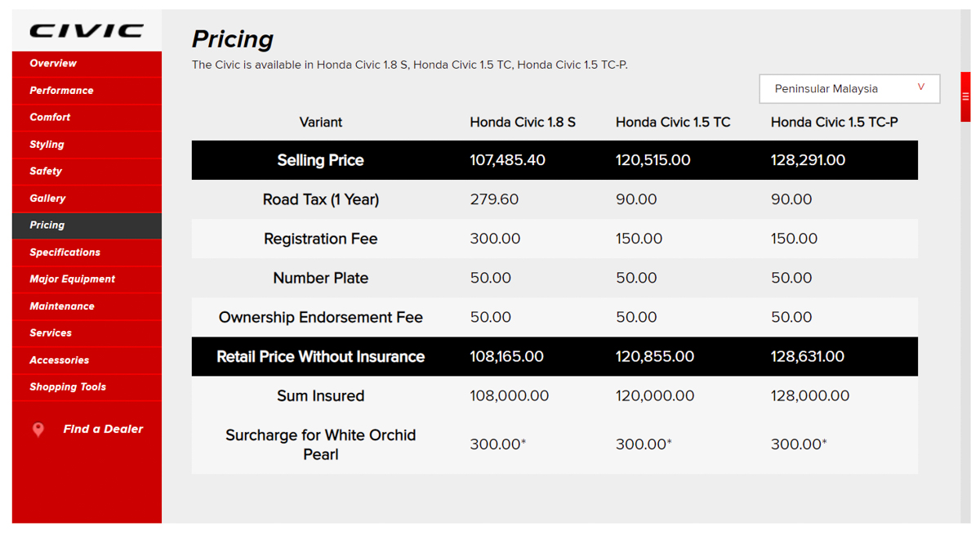The height and width of the screenshot is (536, 980).
Task: Select Services in the sidebar
Action: coord(51,333)
